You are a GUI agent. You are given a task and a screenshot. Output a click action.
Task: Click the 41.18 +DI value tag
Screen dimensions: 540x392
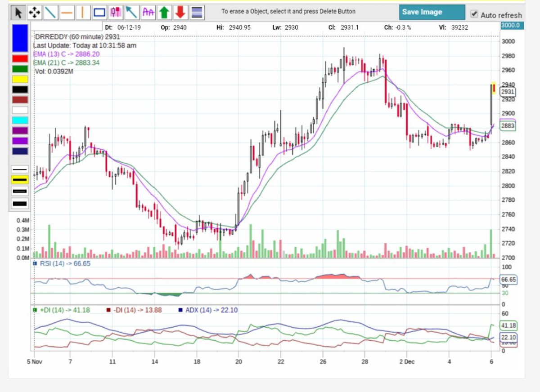(508, 325)
